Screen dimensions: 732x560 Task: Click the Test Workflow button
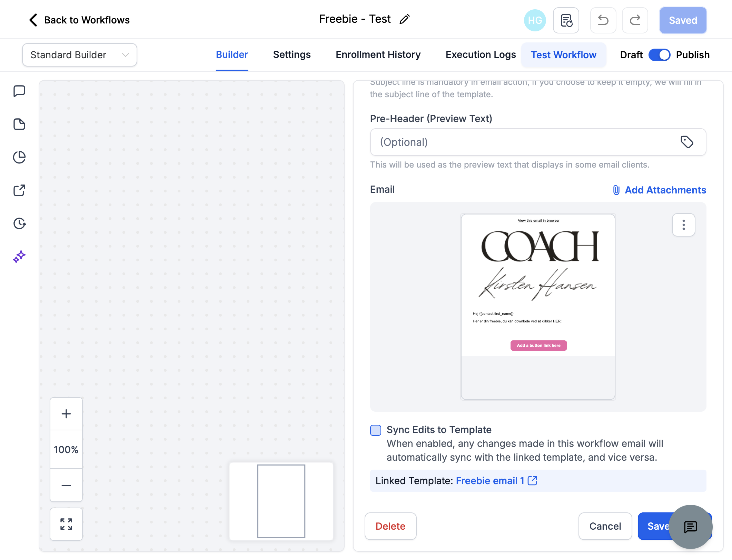(x=564, y=55)
